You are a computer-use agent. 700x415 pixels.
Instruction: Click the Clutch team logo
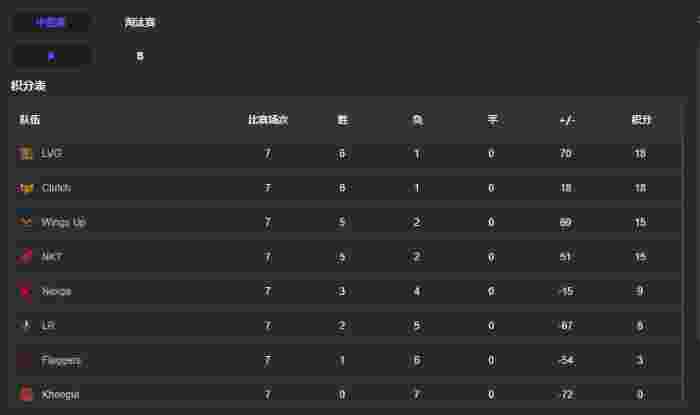(26, 188)
